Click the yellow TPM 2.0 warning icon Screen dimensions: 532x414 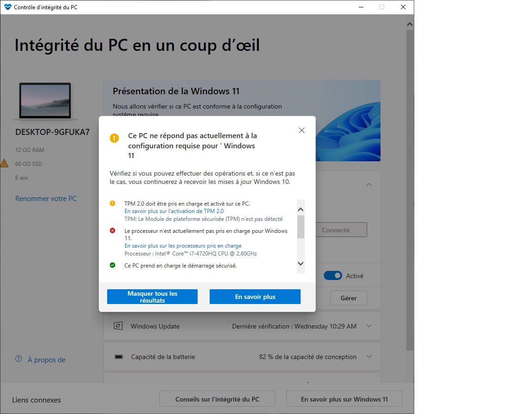click(113, 204)
